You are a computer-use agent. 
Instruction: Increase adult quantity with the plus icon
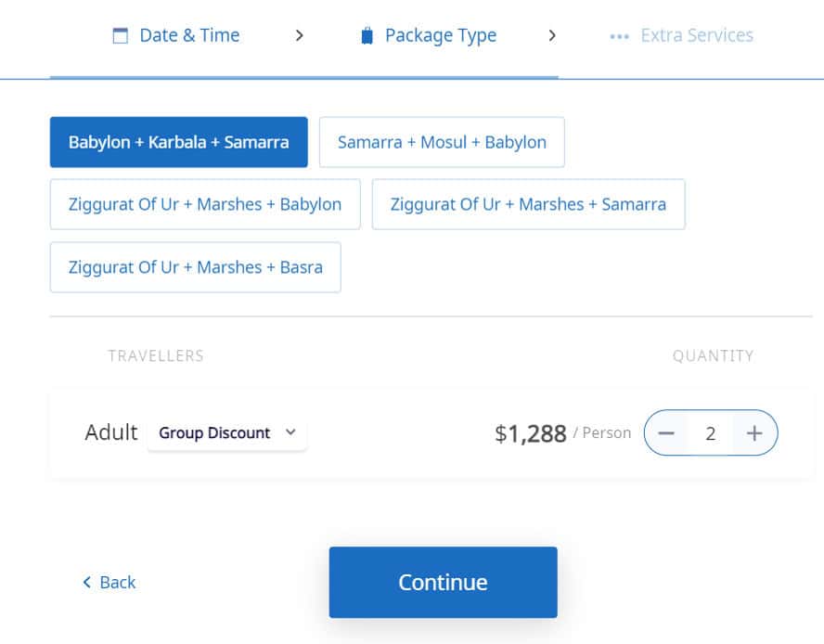point(754,433)
